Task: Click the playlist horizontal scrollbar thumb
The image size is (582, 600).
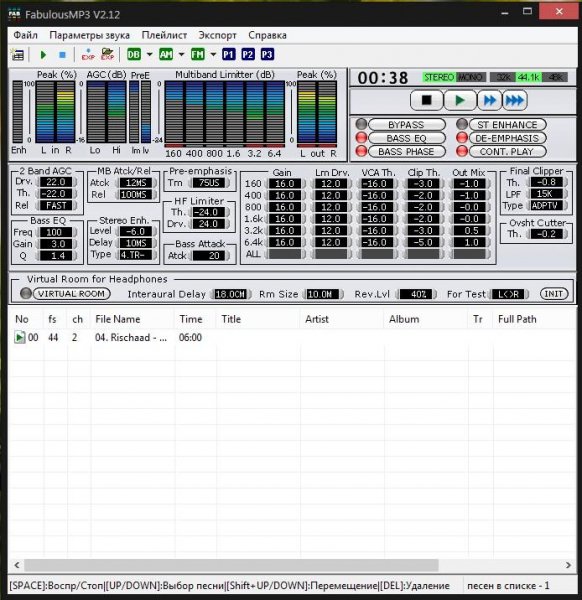Action: (x=231, y=565)
